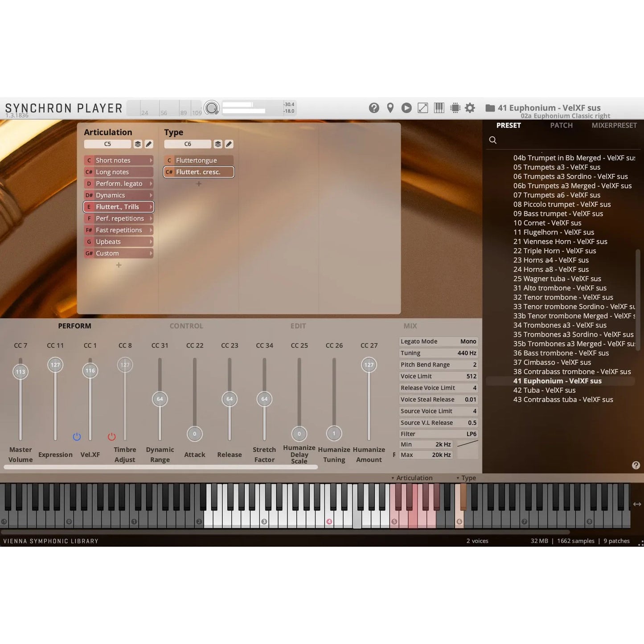The image size is (644, 644).
Task: Select the pencil edit icon beside the C6 field
Action: [229, 144]
